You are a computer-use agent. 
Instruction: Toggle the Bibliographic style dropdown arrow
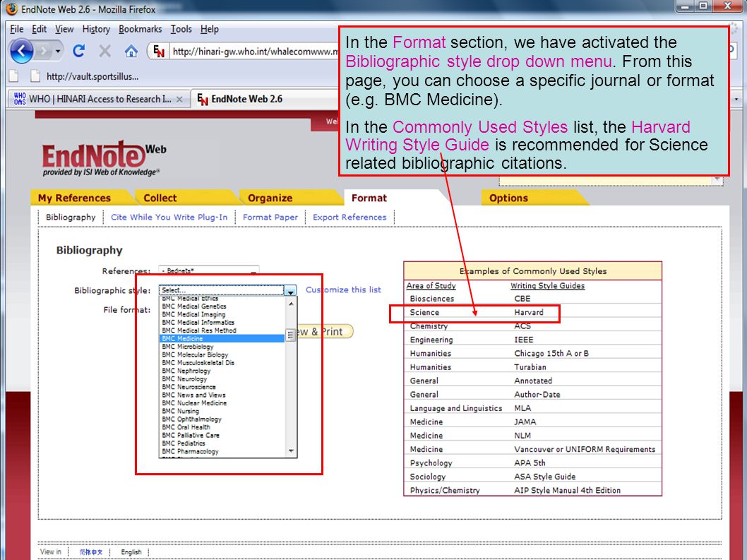(290, 290)
